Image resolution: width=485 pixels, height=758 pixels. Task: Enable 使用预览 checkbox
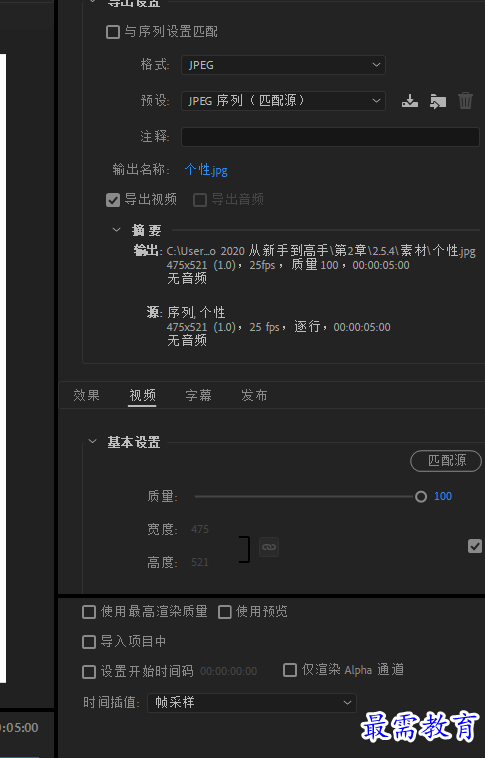click(x=225, y=612)
